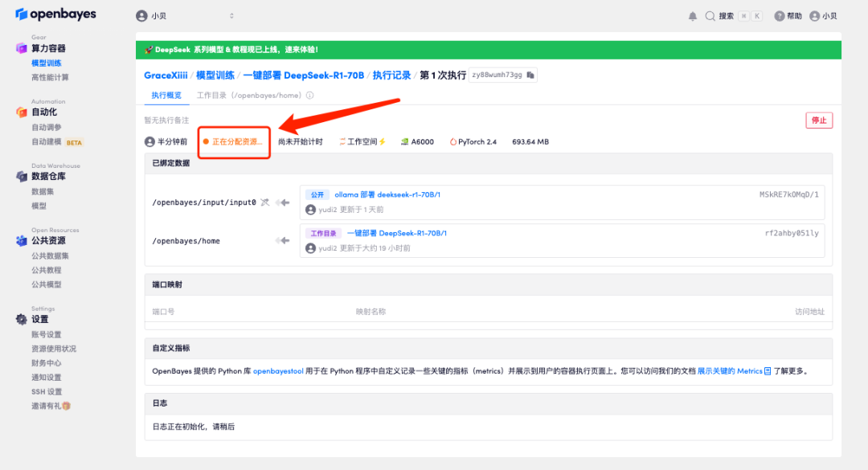The image size is (868, 470).
Task: Open the 帮助 help menu
Action: 788,16
